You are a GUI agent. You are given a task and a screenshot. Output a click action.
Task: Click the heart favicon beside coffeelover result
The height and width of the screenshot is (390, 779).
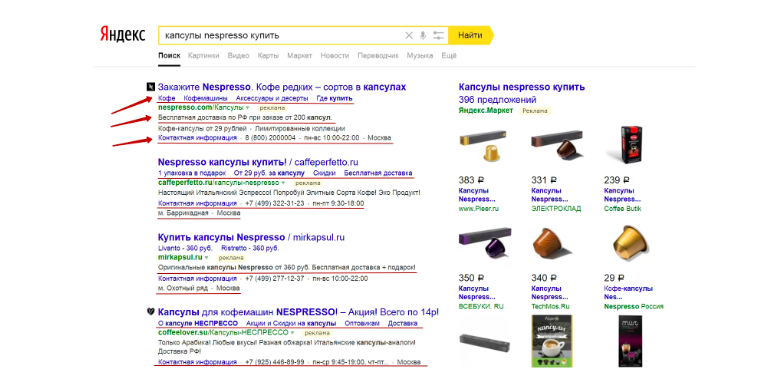(x=151, y=312)
